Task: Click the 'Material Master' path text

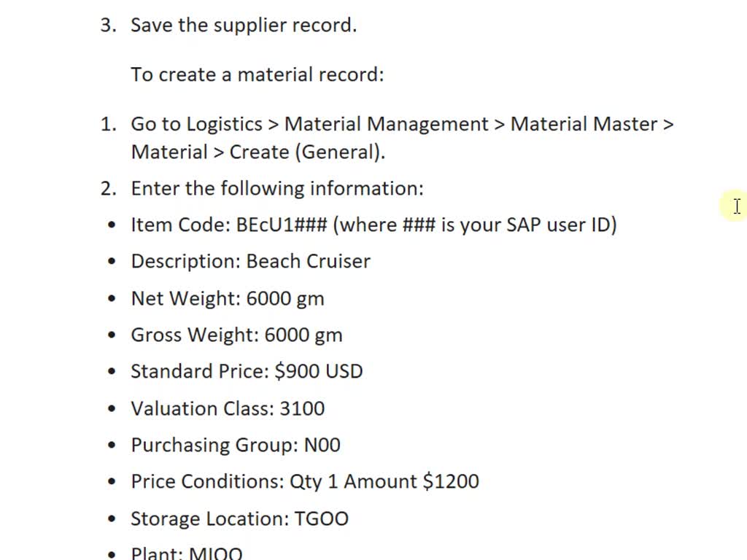Action: [584, 124]
